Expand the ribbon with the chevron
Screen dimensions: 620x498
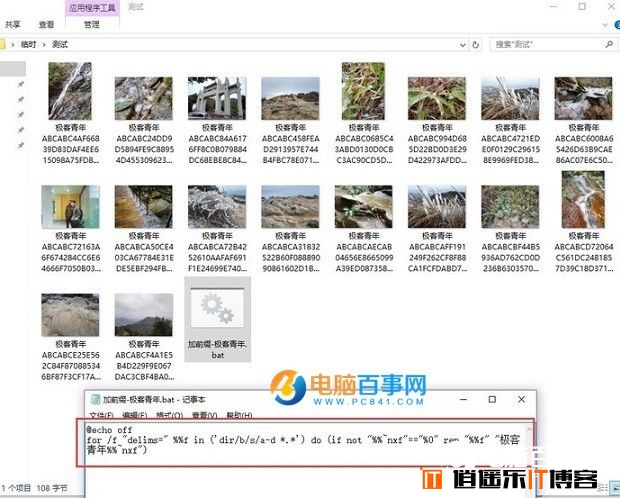(x=605, y=25)
